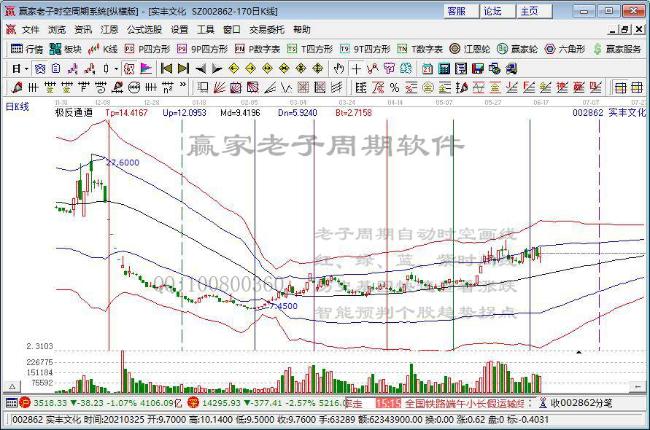Click the triangle button at bottom left of chart
Screen dimensions: 650x430
click(12, 386)
